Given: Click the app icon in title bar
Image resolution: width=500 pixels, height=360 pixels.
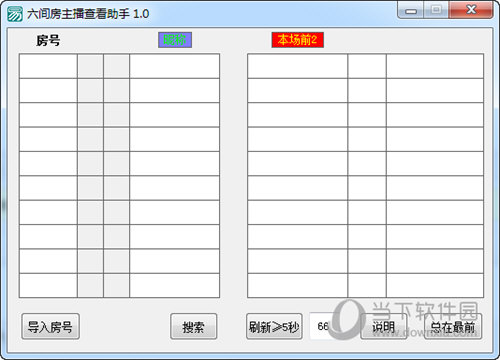Looking at the screenshot, I should pyautogui.click(x=15, y=14).
